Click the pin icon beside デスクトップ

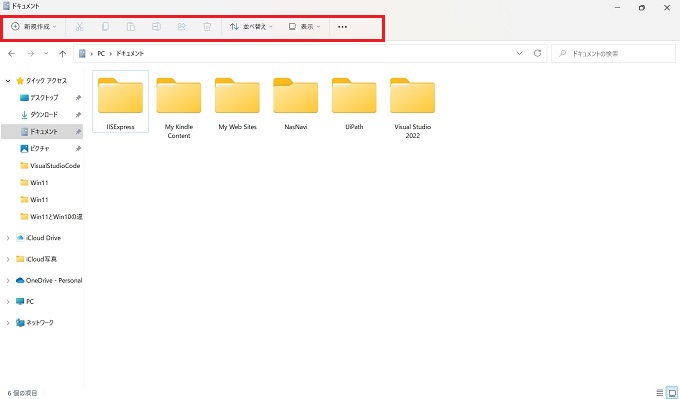78,98
